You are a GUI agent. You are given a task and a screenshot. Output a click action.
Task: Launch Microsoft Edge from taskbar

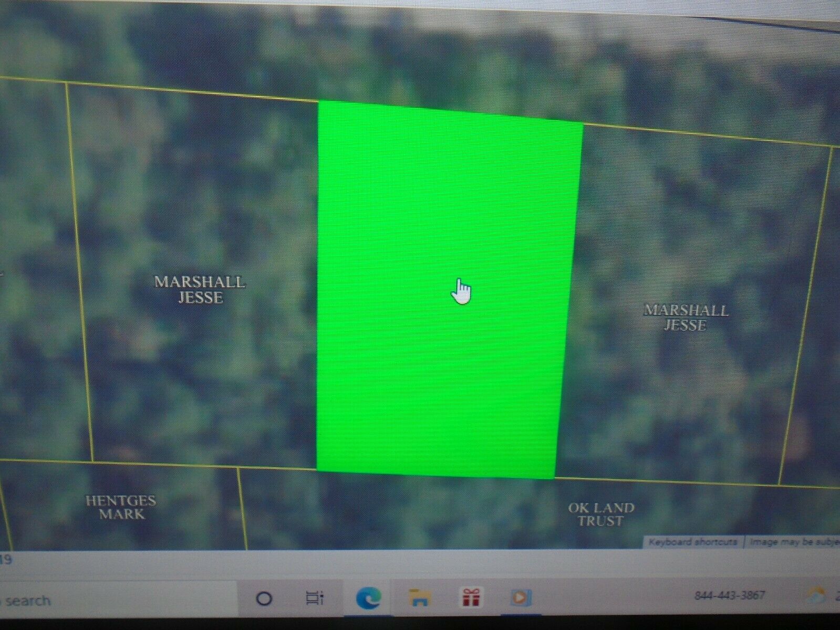(x=368, y=598)
